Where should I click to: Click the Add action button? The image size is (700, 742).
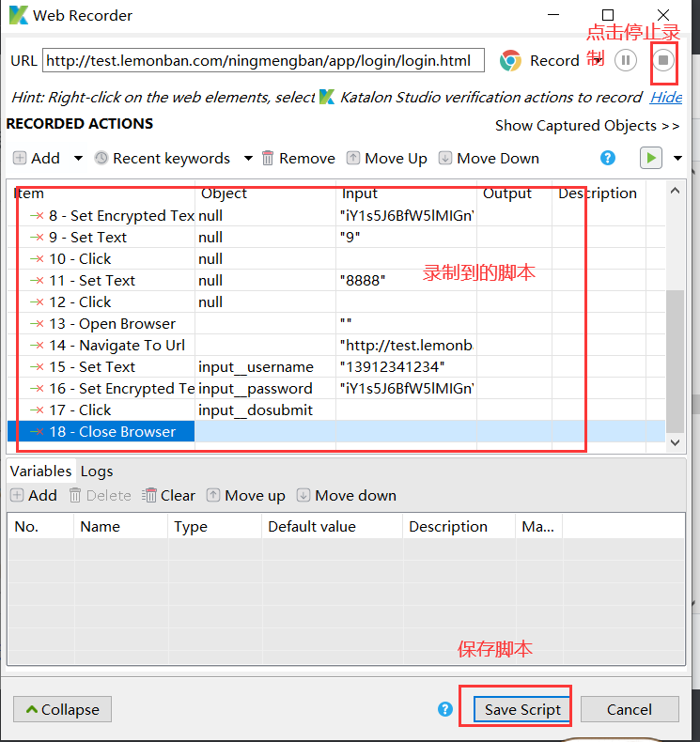point(37,158)
